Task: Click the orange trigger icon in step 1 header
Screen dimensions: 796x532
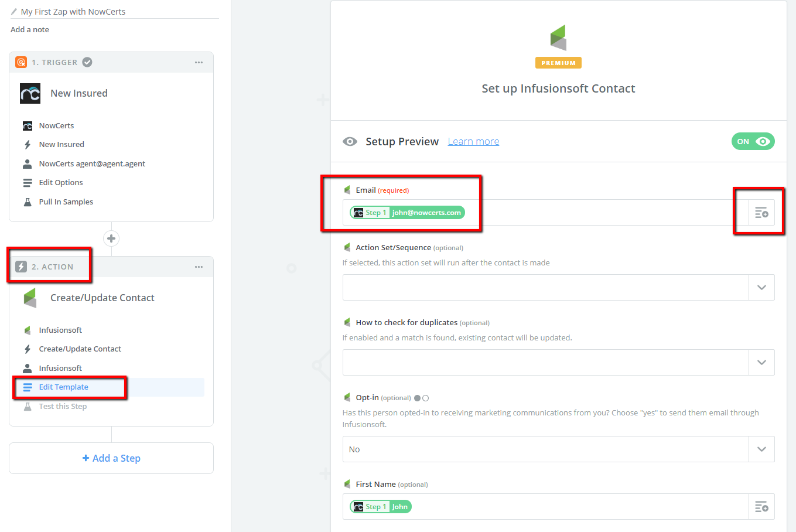Action: 21,62
